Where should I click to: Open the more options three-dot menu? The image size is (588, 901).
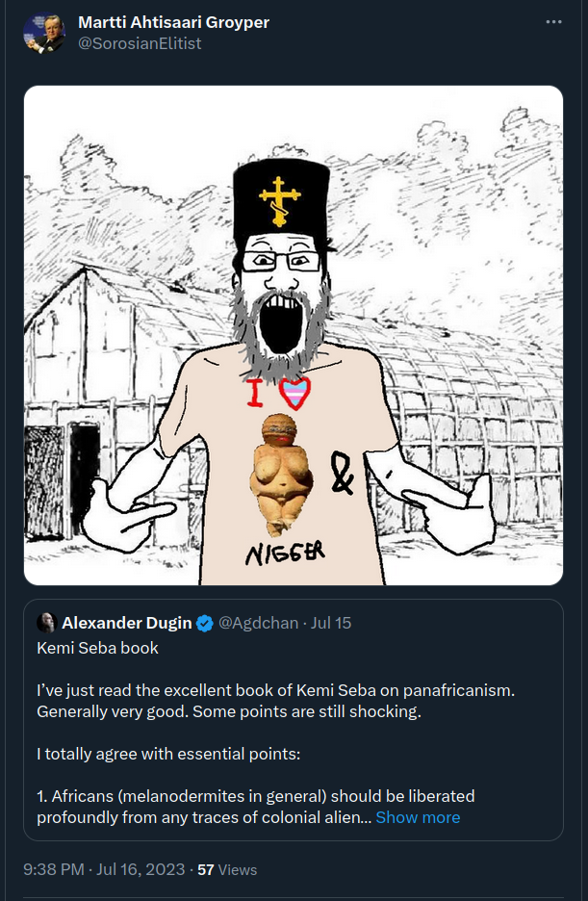coord(553,22)
